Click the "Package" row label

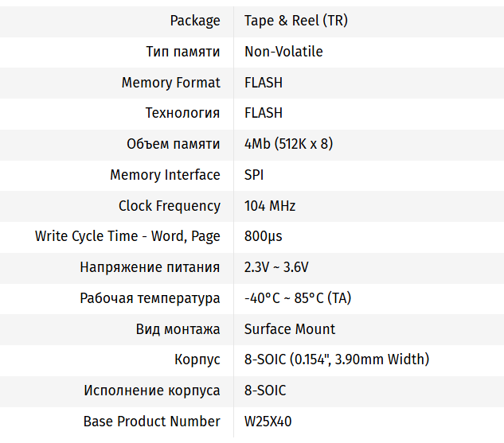click(195, 21)
